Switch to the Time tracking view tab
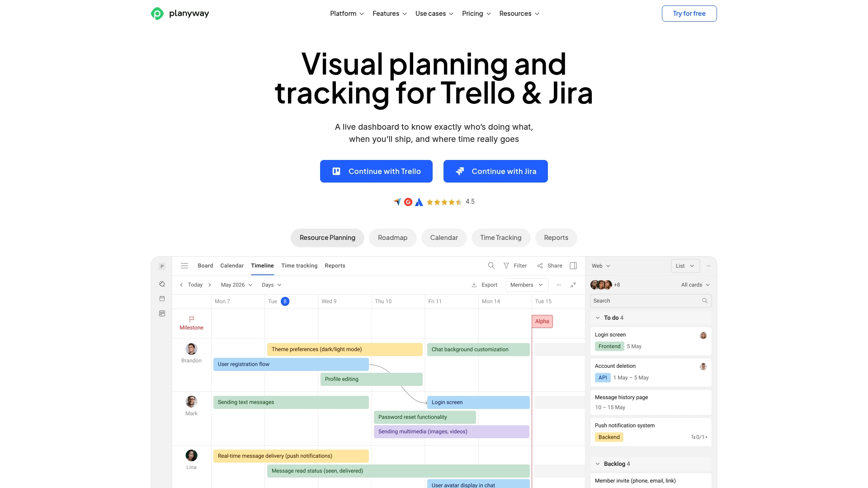The image size is (868, 488). tap(299, 266)
